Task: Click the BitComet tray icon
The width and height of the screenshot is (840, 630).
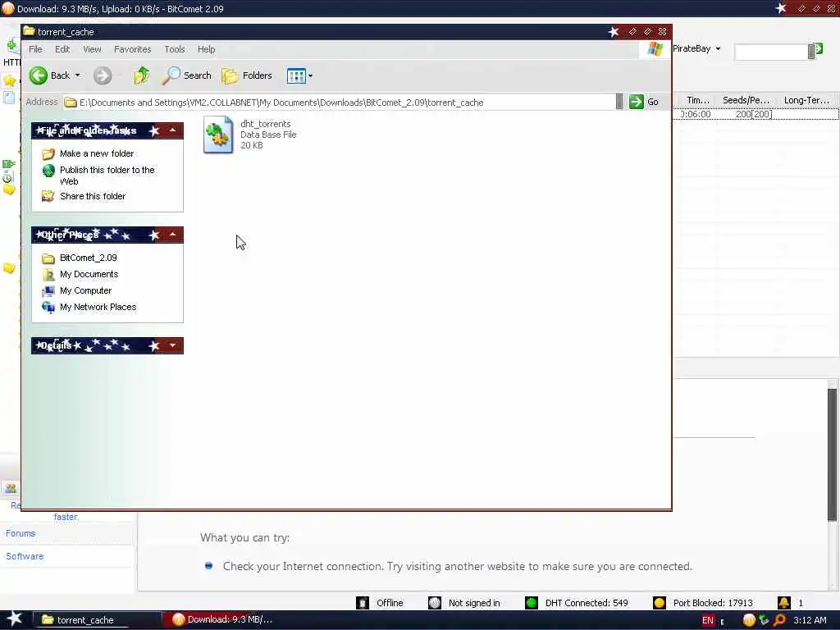Action: (x=749, y=620)
